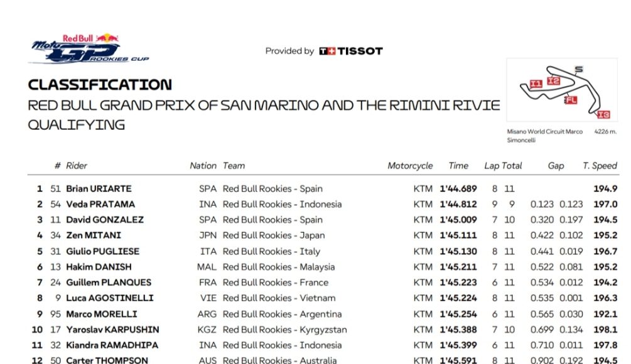Screen dimensions: 631x364
Task: Select rider Veda PRATAMA's name
Action: click(100, 204)
